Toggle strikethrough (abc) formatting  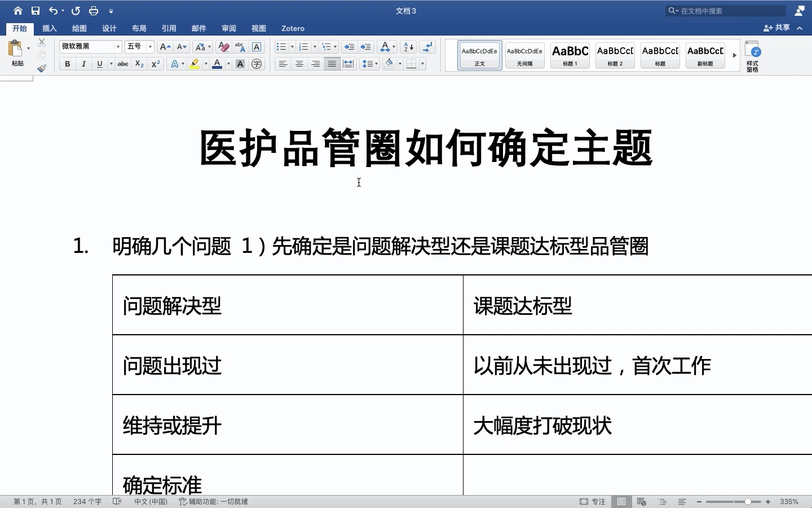pyautogui.click(x=123, y=64)
